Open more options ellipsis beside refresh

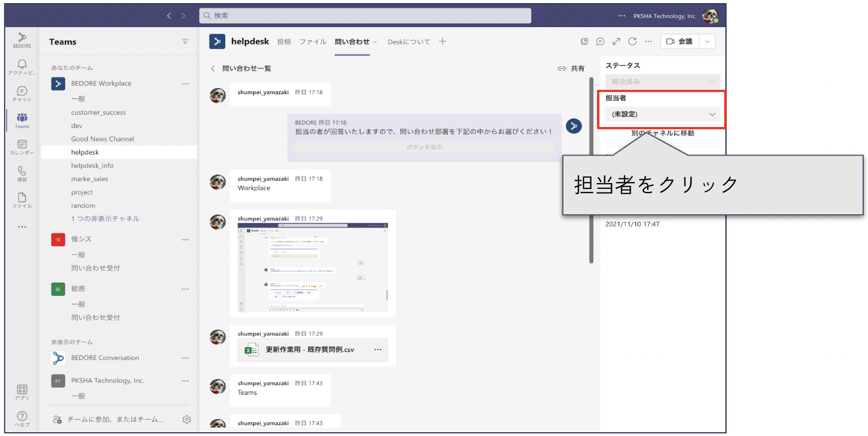click(x=649, y=41)
